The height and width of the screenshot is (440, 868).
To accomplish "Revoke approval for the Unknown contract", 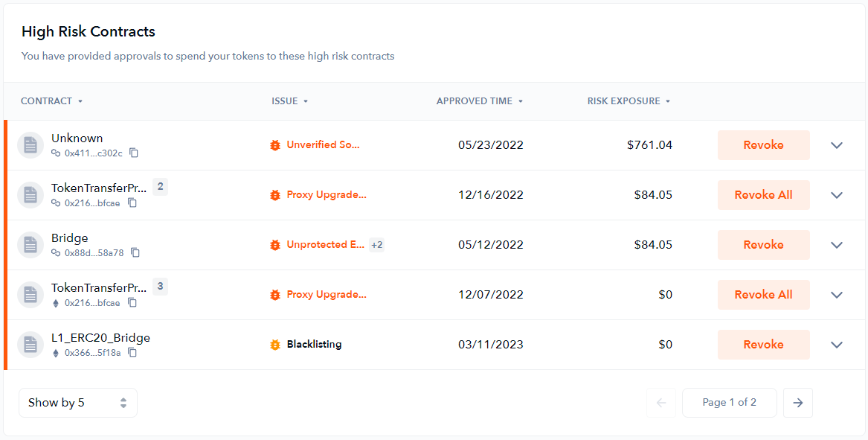I will [763, 145].
